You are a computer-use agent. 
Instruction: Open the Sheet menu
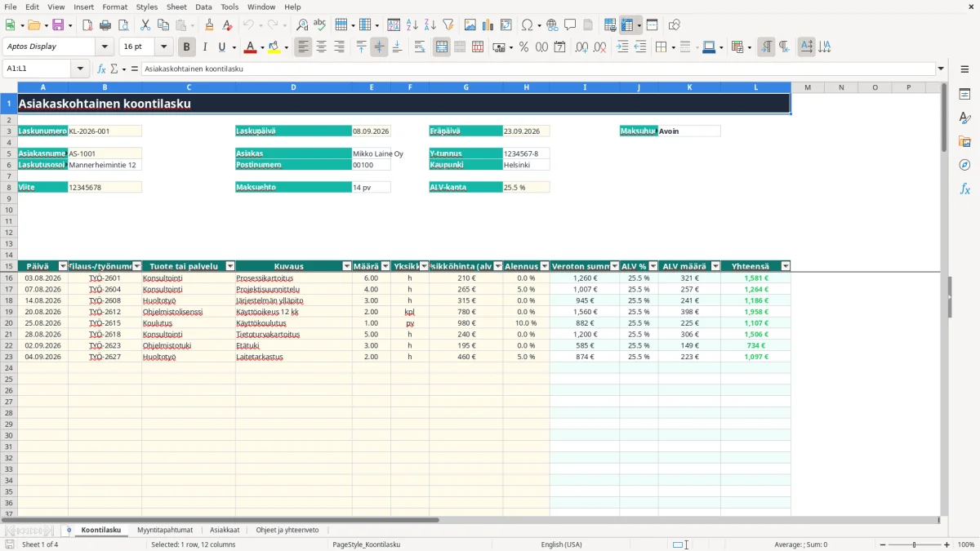click(176, 7)
